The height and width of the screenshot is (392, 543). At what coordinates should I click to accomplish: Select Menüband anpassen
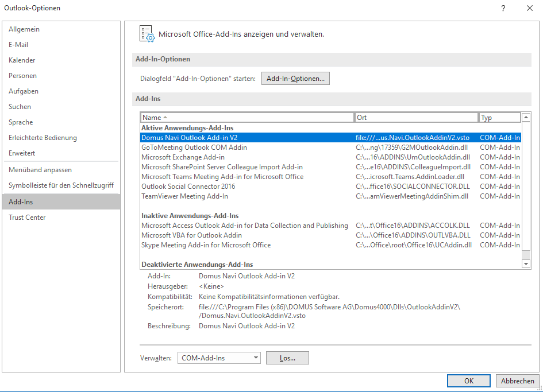pyautogui.click(x=61, y=170)
